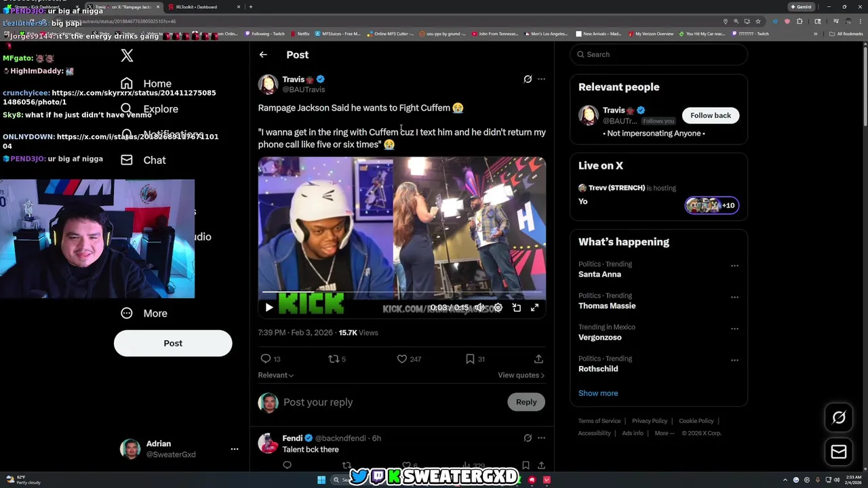The height and width of the screenshot is (488, 868).
Task: Show hidden system tray icons
Action: 785,480
